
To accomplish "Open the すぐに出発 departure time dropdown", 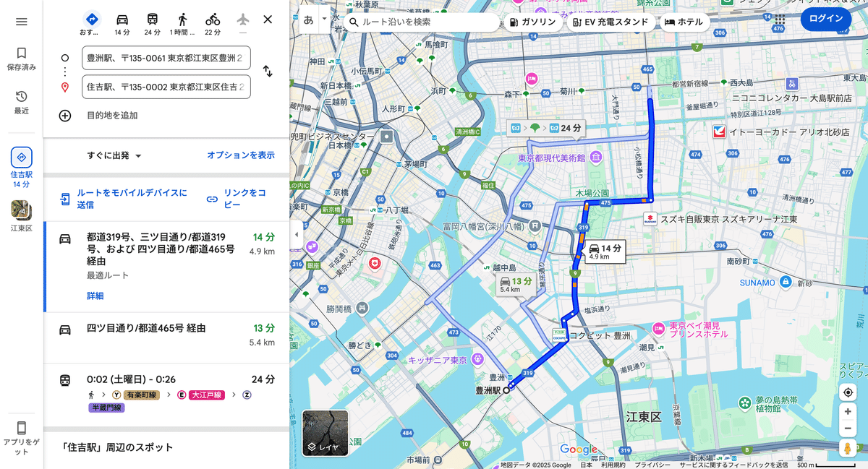I will pos(114,155).
